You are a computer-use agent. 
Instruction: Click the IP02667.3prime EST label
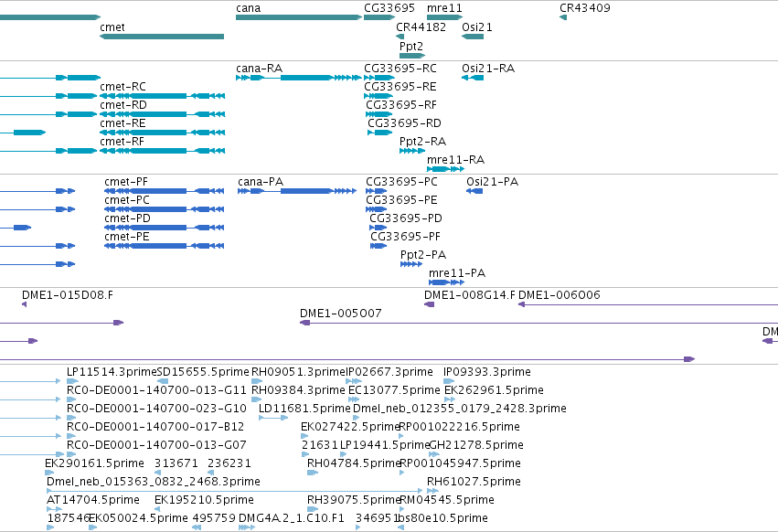(389, 372)
